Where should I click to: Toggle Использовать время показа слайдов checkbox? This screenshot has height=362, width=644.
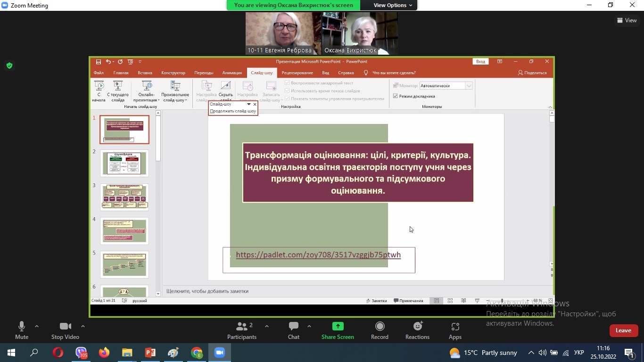[287, 91]
